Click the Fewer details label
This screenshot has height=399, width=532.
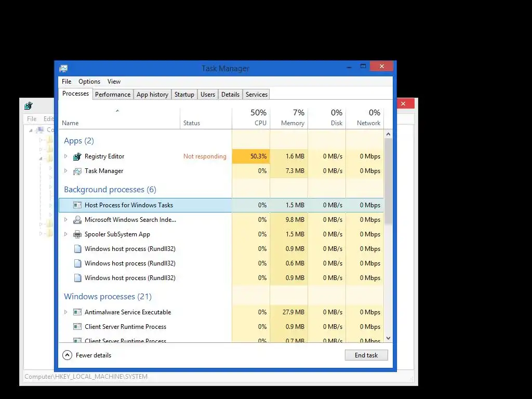94,355
